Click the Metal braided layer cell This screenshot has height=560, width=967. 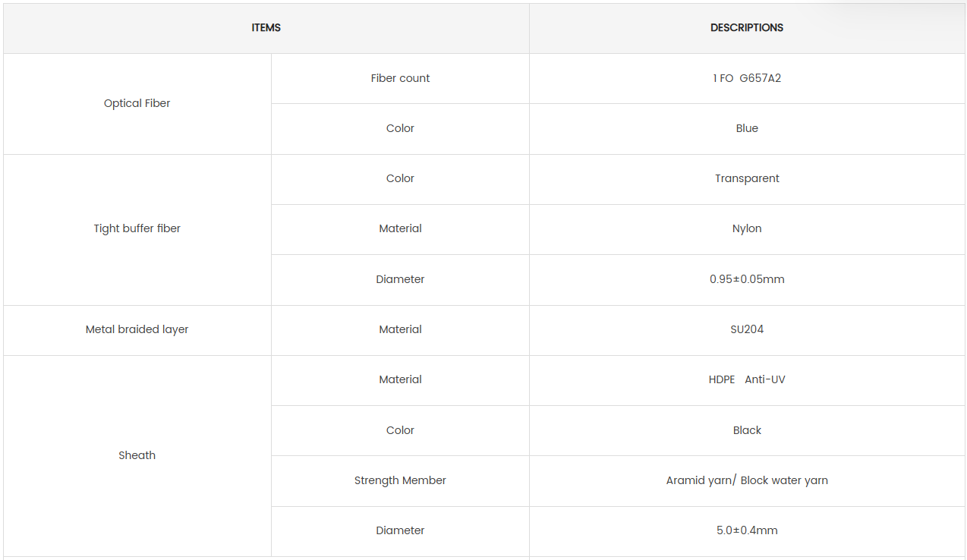point(137,330)
